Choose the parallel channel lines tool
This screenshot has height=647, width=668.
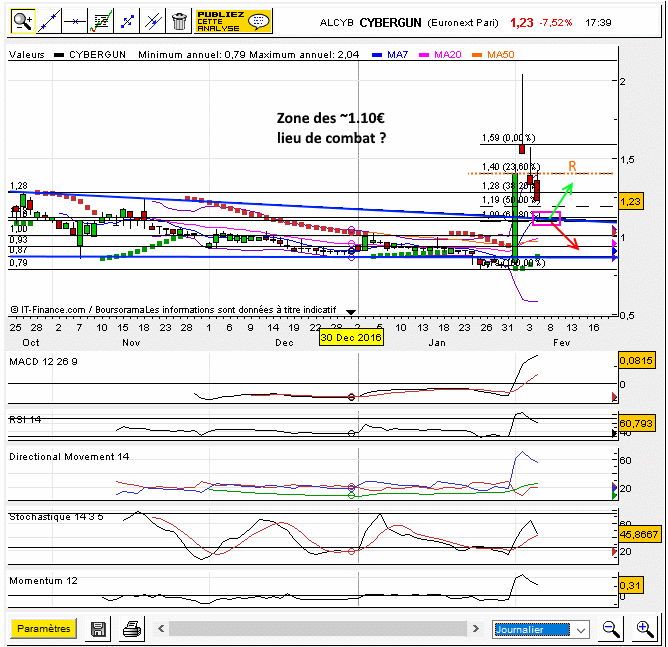[x=153, y=21]
